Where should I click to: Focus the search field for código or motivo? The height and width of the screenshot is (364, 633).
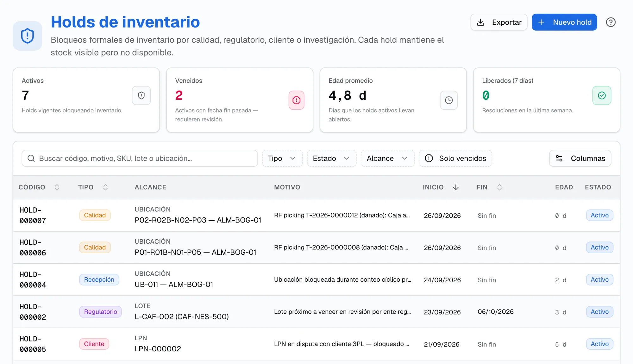click(140, 158)
